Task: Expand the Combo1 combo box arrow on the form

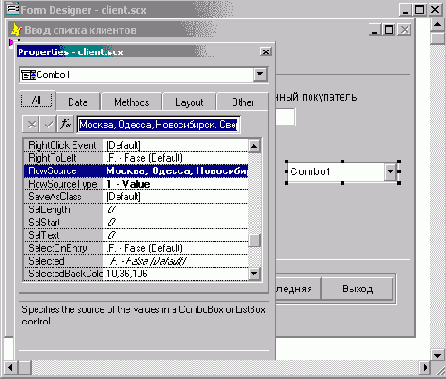Action: 390,172
